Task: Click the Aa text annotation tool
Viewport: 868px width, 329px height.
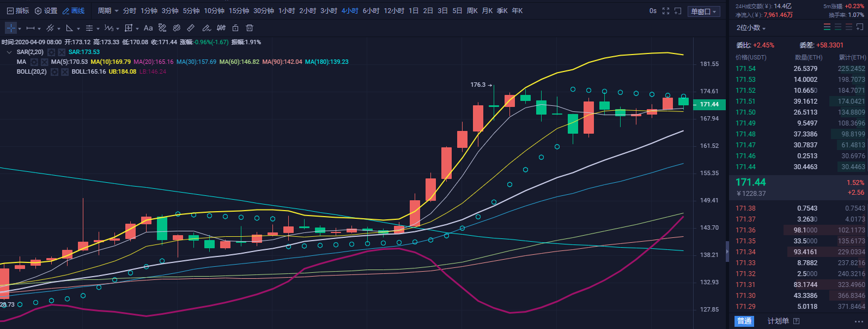Action: [x=148, y=28]
